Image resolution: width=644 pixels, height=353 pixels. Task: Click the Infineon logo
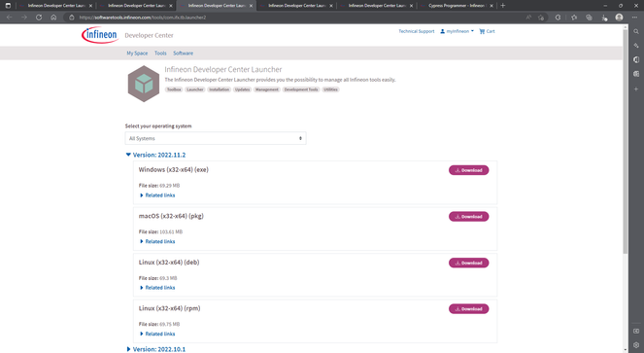(x=100, y=35)
